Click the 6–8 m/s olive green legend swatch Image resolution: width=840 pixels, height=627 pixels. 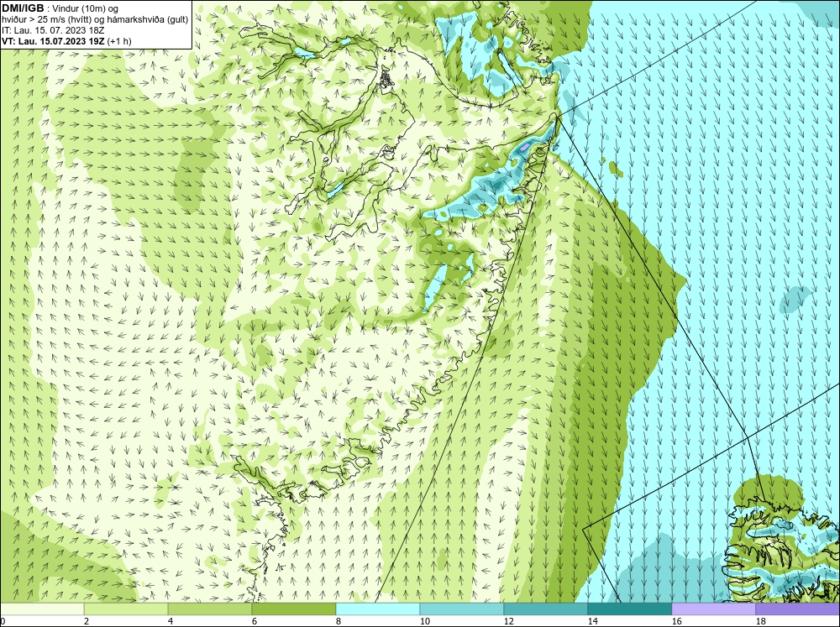click(294, 609)
